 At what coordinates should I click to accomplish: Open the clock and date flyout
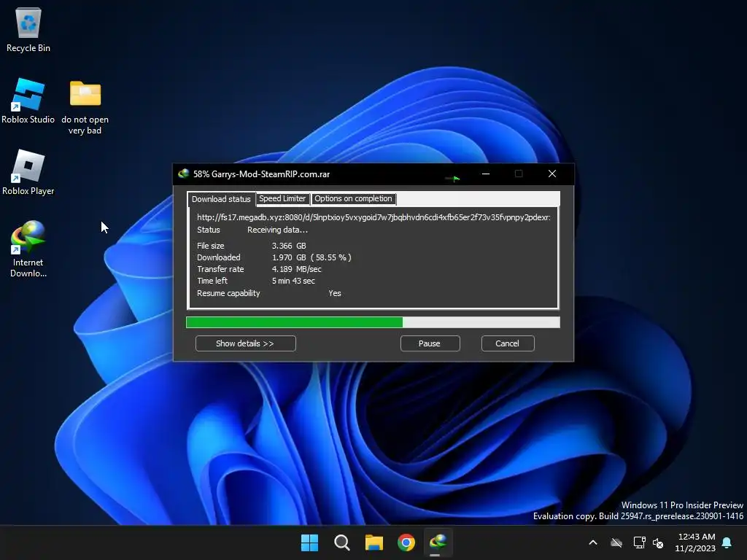pos(695,542)
